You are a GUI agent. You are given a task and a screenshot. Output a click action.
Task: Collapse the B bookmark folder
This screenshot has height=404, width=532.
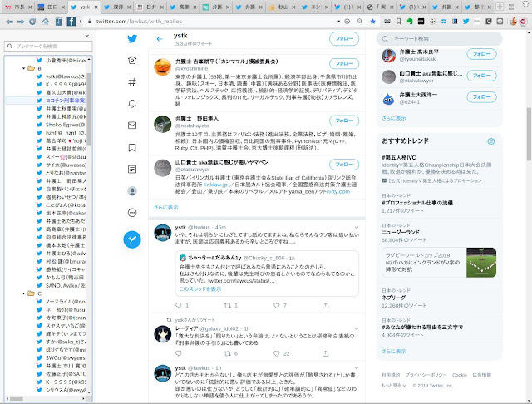(x=23, y=68)
